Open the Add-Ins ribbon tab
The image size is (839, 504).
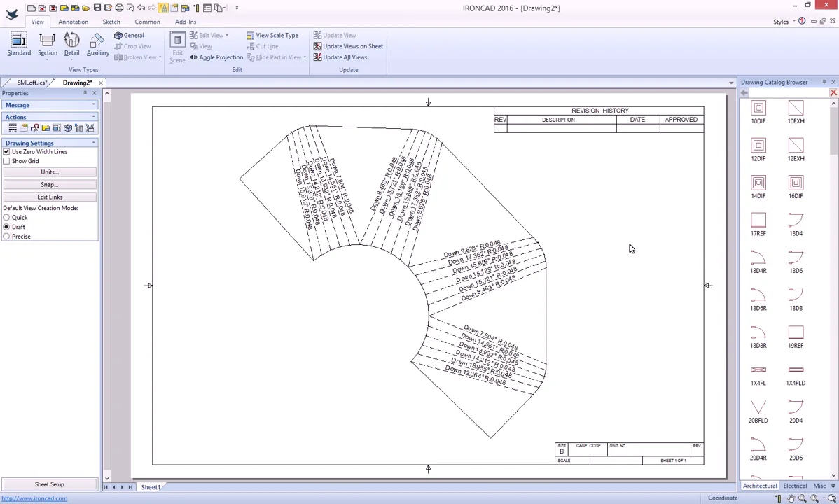[186, 22]
